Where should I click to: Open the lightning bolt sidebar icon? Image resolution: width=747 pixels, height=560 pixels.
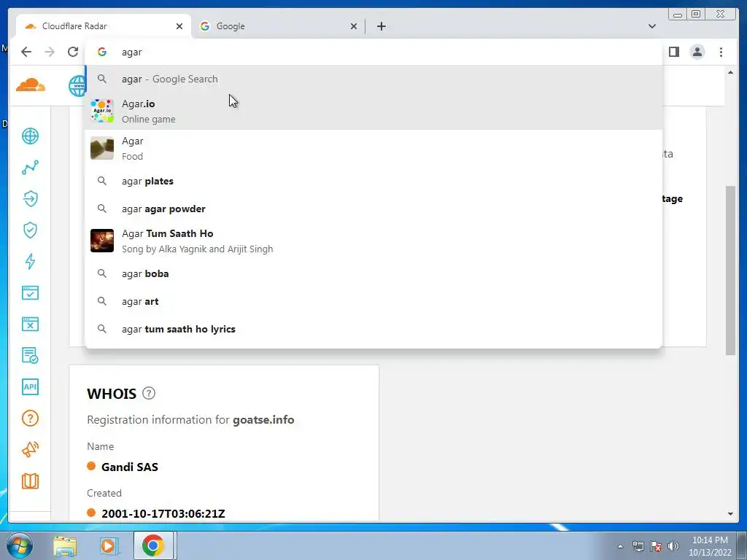point(30,262)
